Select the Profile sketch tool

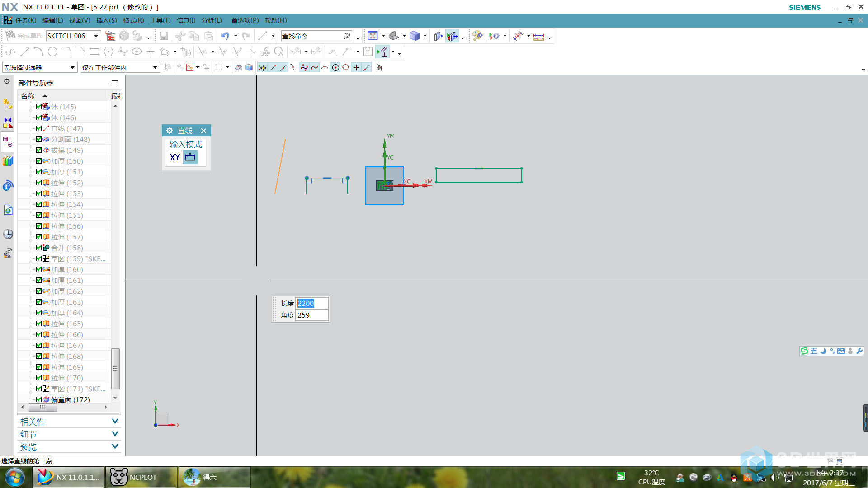10,52
